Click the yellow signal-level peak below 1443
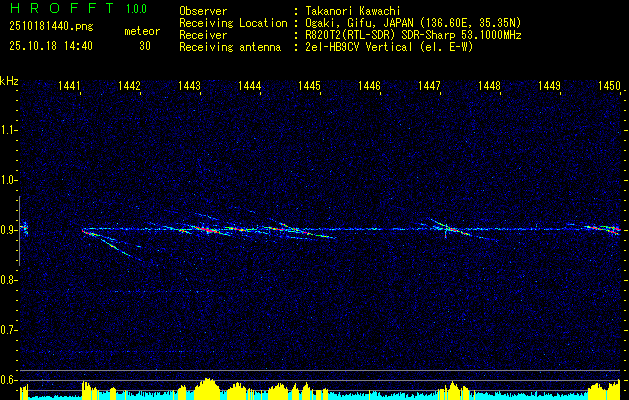 tap(207, 388)
